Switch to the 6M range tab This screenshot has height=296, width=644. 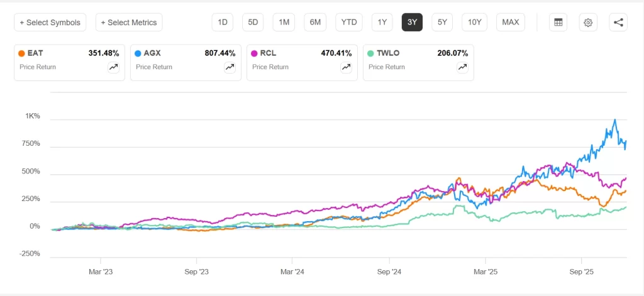pyautogui.click(x=315, y=23)
